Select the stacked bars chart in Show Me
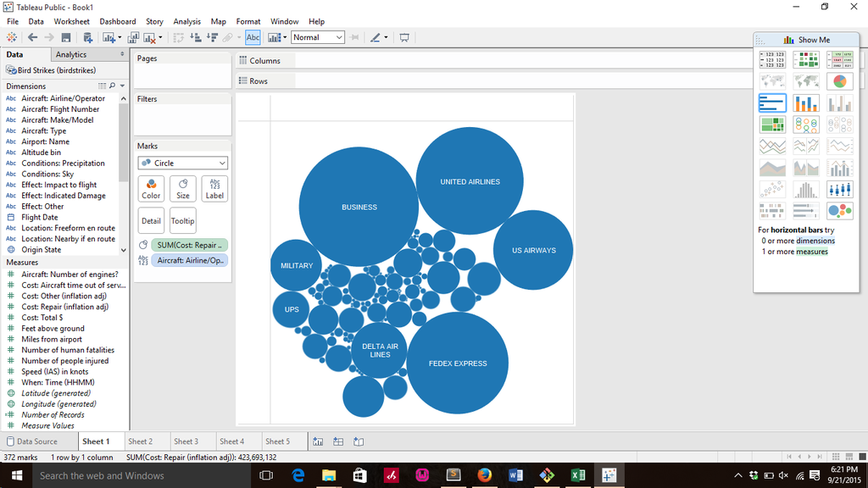 click(x=806, y=103)
